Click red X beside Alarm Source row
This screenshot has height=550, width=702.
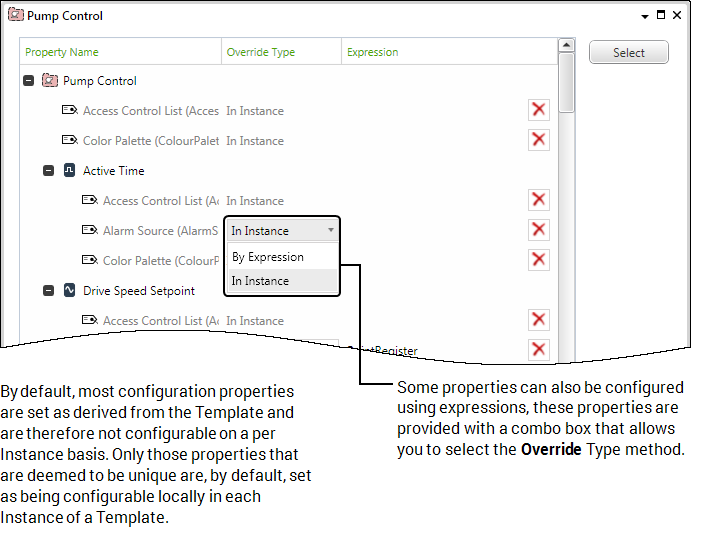(539, 230)
